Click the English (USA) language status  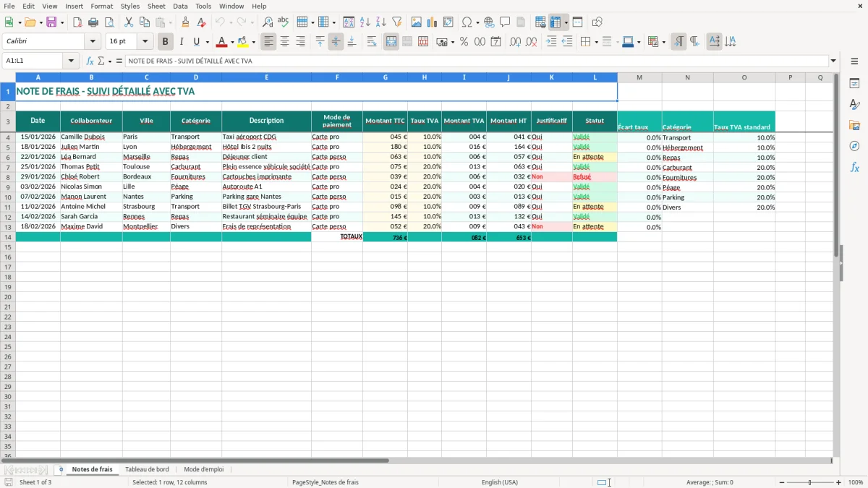[x=500, y=482]
